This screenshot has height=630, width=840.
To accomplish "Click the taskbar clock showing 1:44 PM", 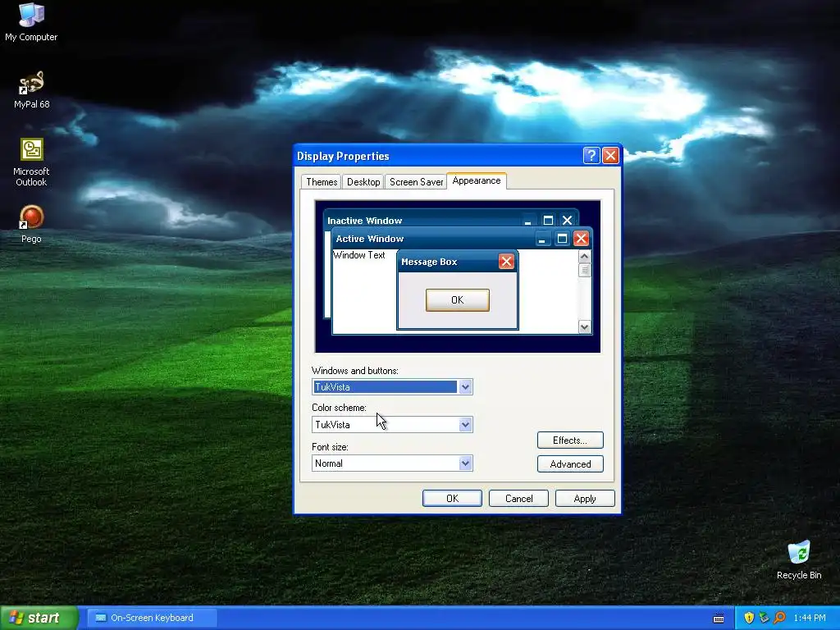I will pos(810,618).
